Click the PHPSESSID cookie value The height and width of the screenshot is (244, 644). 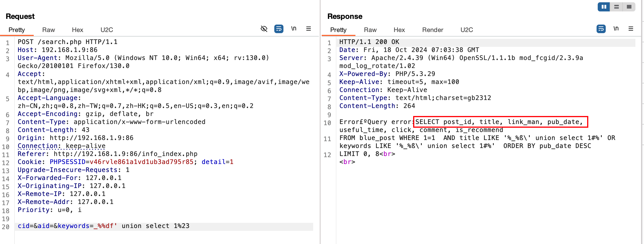(x=142, y=162)
